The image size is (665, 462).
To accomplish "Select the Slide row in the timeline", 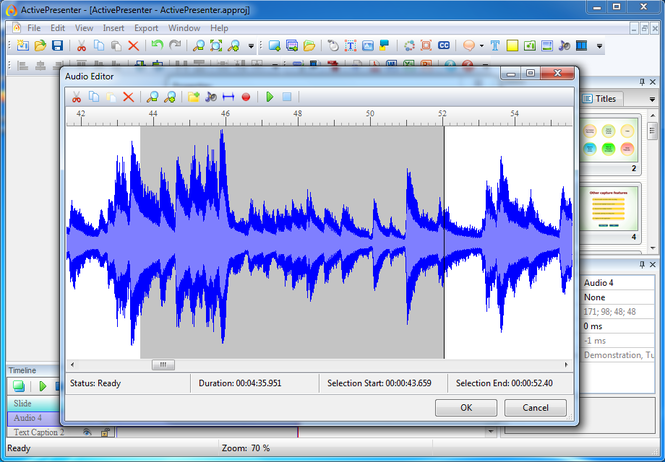I will [x=34, y=403].
